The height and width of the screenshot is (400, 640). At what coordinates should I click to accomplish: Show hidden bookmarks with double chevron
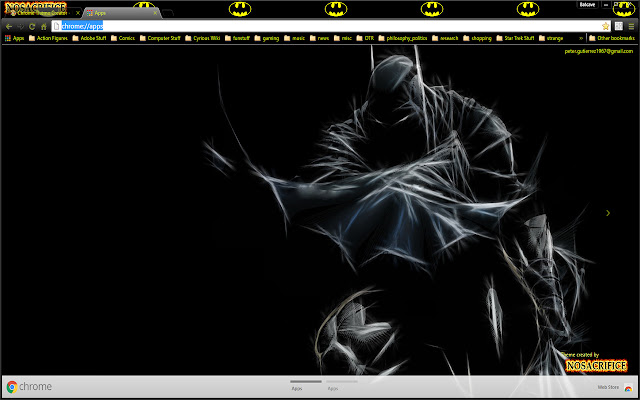[x=581, y=38]
